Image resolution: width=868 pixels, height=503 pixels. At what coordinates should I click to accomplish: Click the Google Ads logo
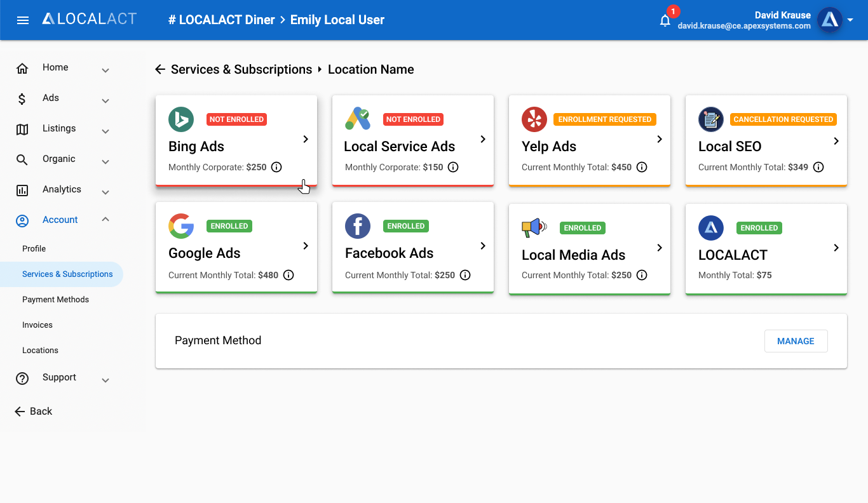[181, 226]
